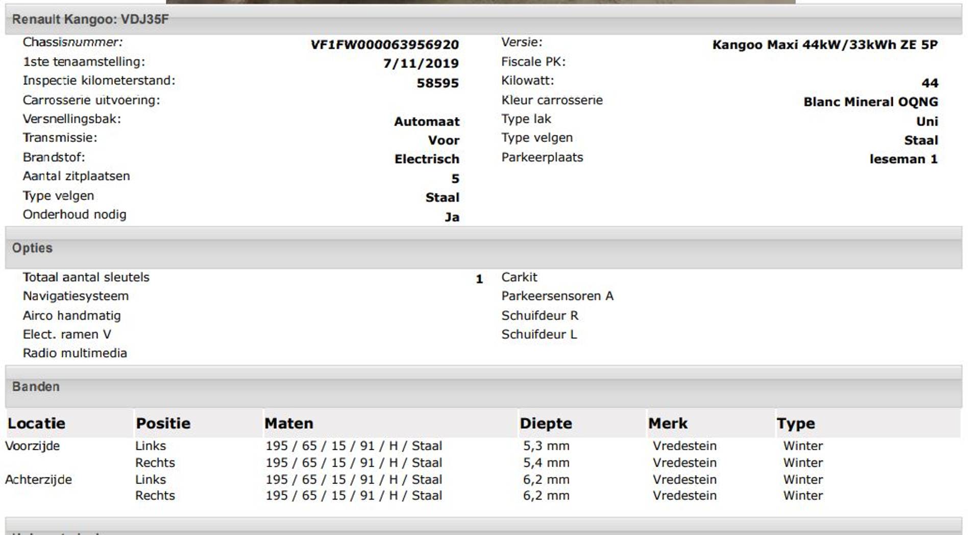This screenshot has width=980, height=535.
Task: Click the Locatie column header
Action: 36,423
